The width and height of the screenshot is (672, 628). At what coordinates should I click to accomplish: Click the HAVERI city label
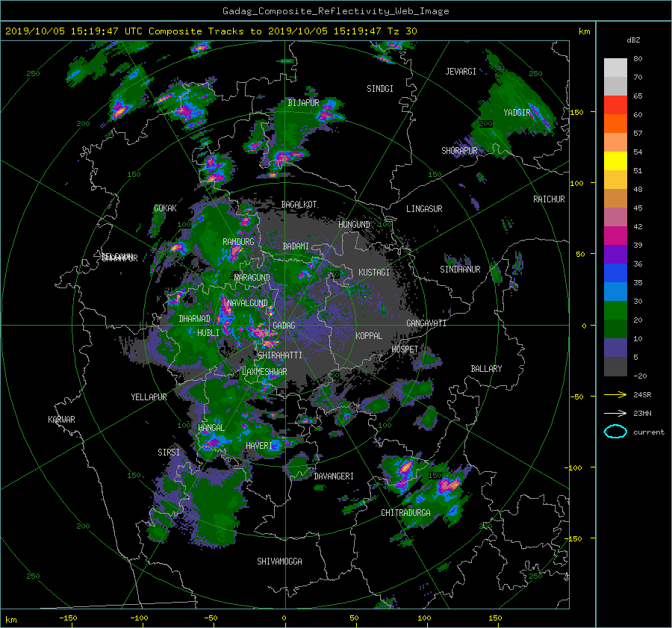pyautogui.click(x=259, y=446)
